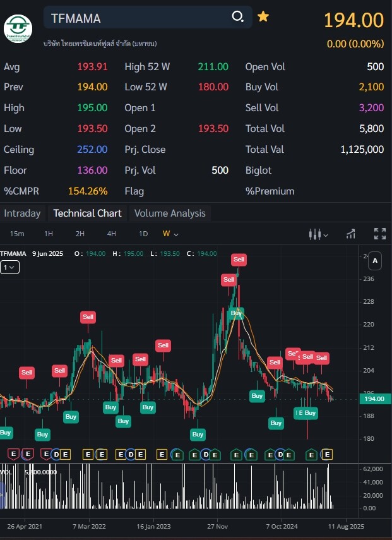Click the '9 Jun 2025' chart date label
Viewport: 392px width, 540px height.
[x=47, y=254]
